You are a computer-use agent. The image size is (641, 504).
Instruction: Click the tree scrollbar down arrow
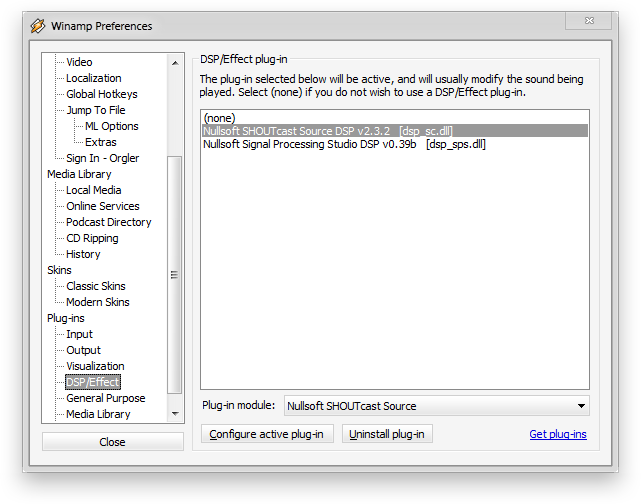175,414
